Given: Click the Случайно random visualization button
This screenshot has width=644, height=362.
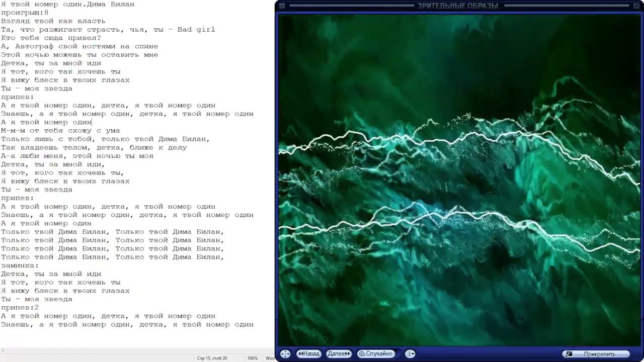Looking at the screenshot, I should pos(376,353).
